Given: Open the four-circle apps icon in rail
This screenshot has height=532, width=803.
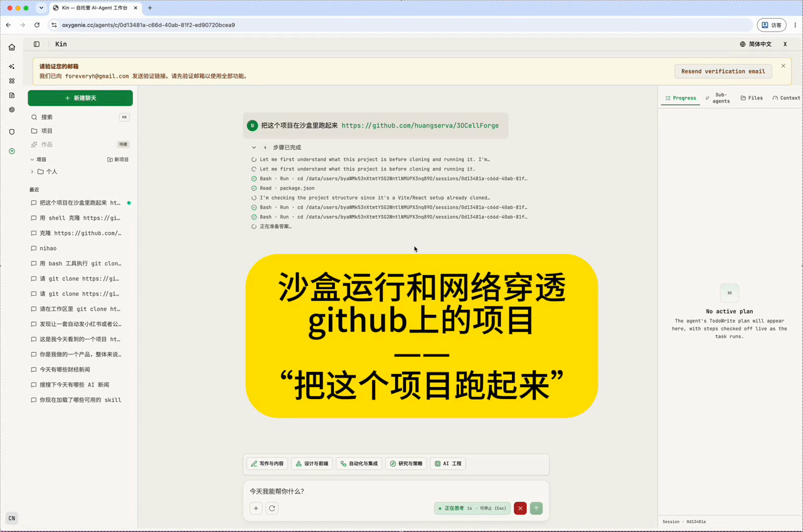Looking at the screenshot, I should tap(12, 81).
